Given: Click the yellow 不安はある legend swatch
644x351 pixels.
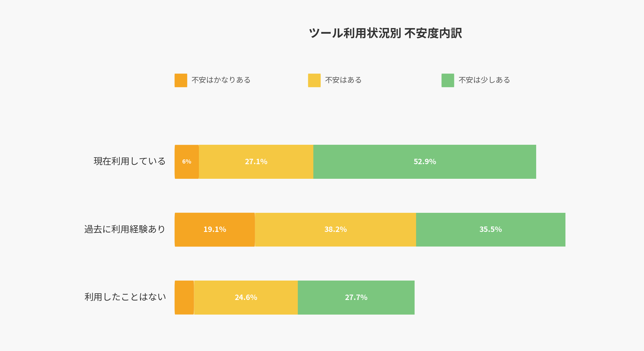Looking at the screenshot, I should [x=314, y=80].
